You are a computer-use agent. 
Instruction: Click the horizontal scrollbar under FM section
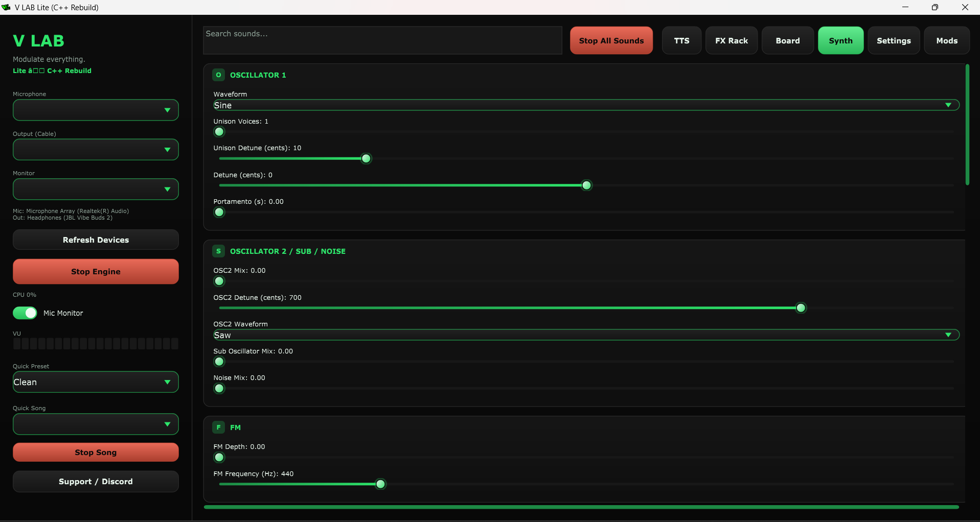pyautogui.click(x=581, y=507)
